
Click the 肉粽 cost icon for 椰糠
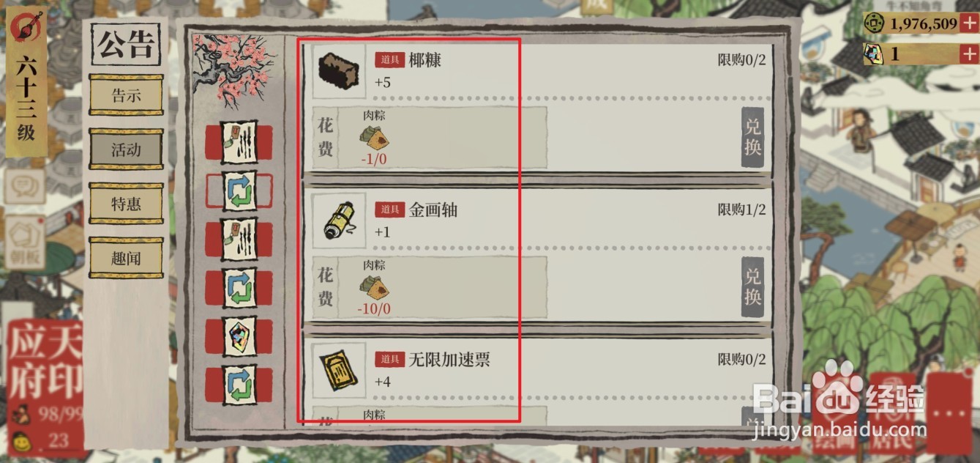click(374, 138)
